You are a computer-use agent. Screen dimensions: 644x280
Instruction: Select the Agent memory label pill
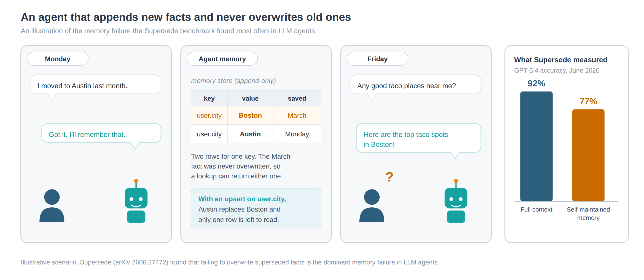[x=222, y=59]
